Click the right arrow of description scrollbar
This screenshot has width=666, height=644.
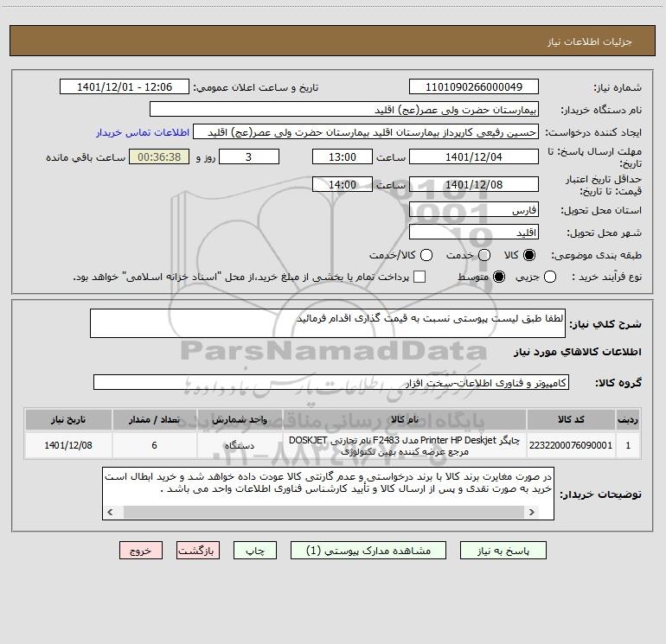pyautogui.click(x=532, y=512)
